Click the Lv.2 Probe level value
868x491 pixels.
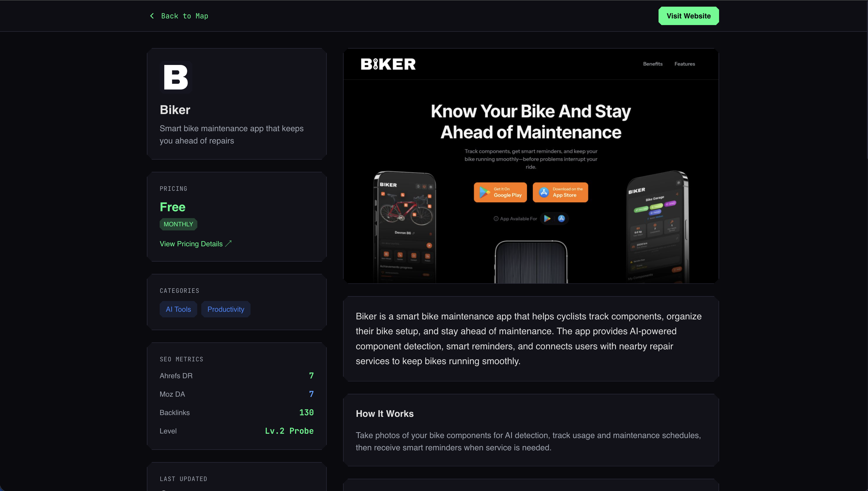coord(289,431)
